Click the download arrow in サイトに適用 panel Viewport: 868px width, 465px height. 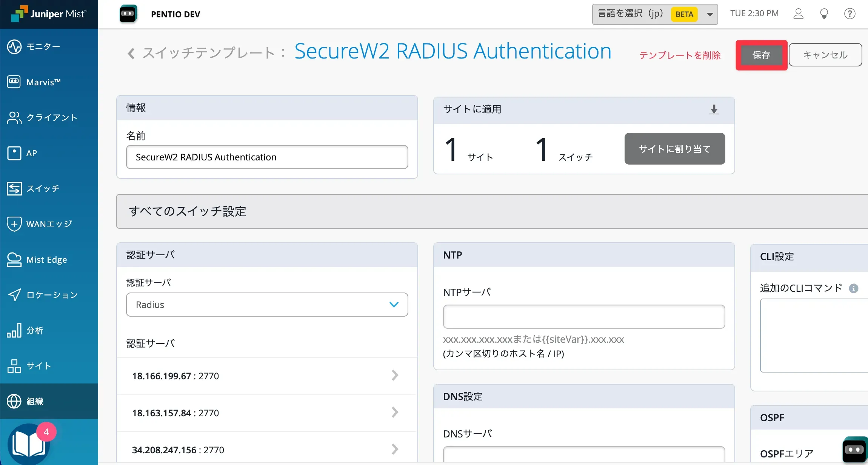(x=714, y=109)
